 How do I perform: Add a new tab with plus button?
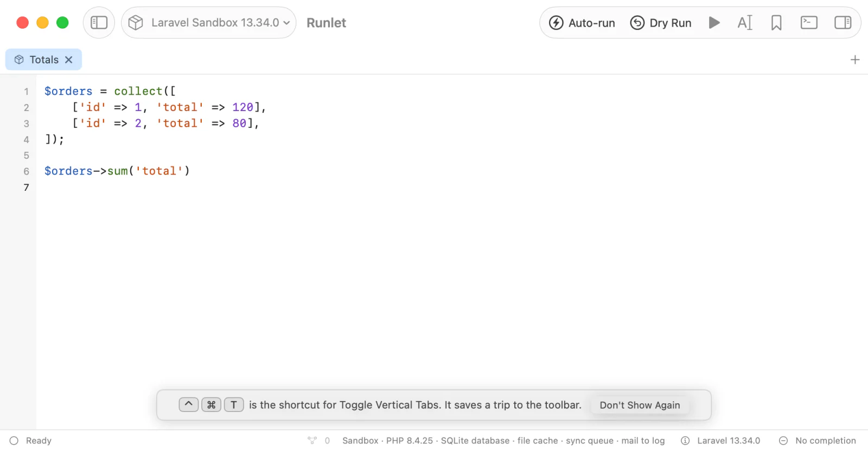point(855,60)
